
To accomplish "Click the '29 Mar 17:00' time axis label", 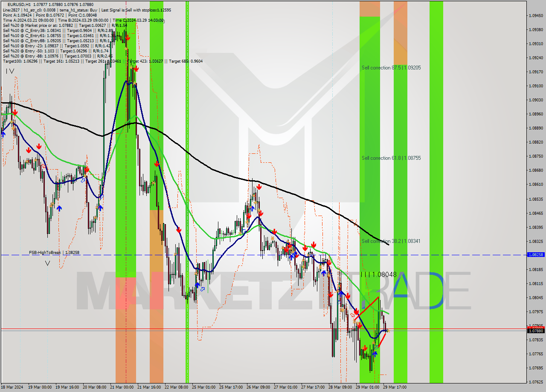I will click(395, 387).
